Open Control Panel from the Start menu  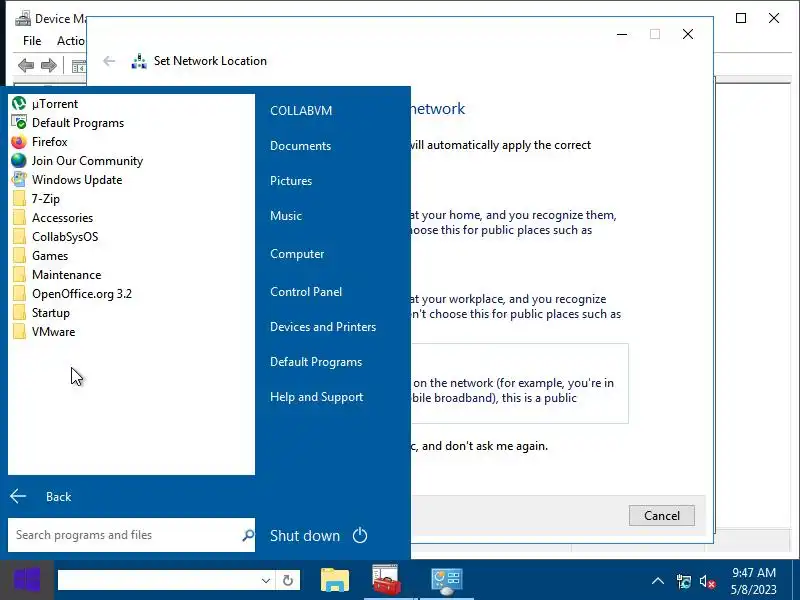pyautogui.click(x=306, y=292)
